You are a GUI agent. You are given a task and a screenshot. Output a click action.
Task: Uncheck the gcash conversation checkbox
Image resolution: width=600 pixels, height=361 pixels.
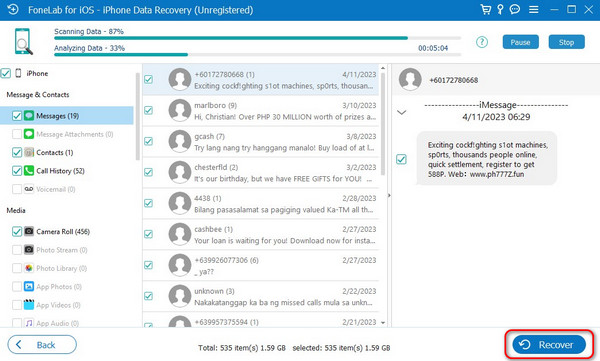[148, 141]
